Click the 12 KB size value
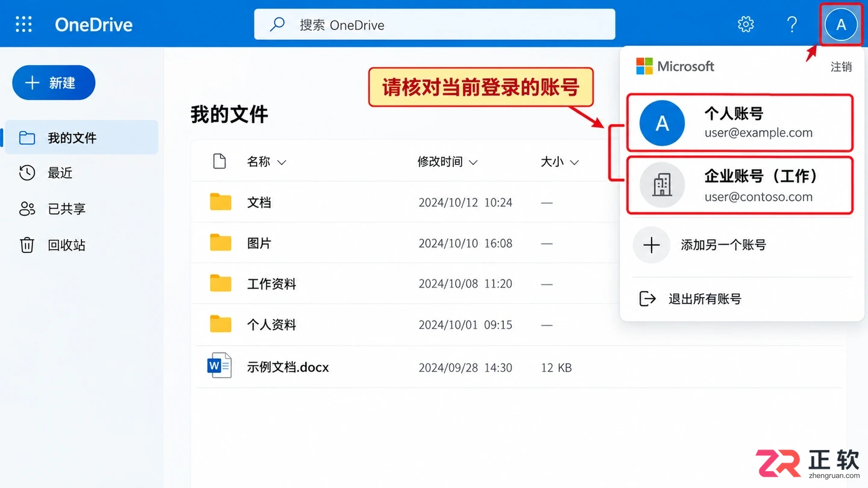 tap(556, 368)
